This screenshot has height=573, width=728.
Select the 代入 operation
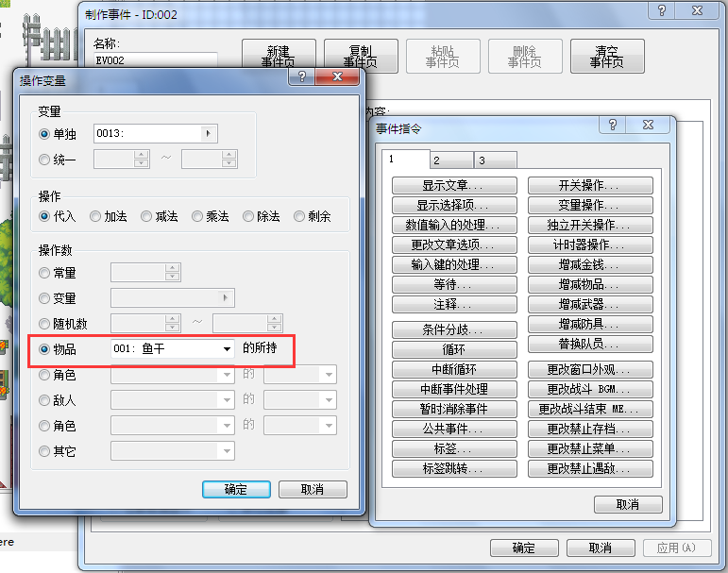(x=44, y=216)
